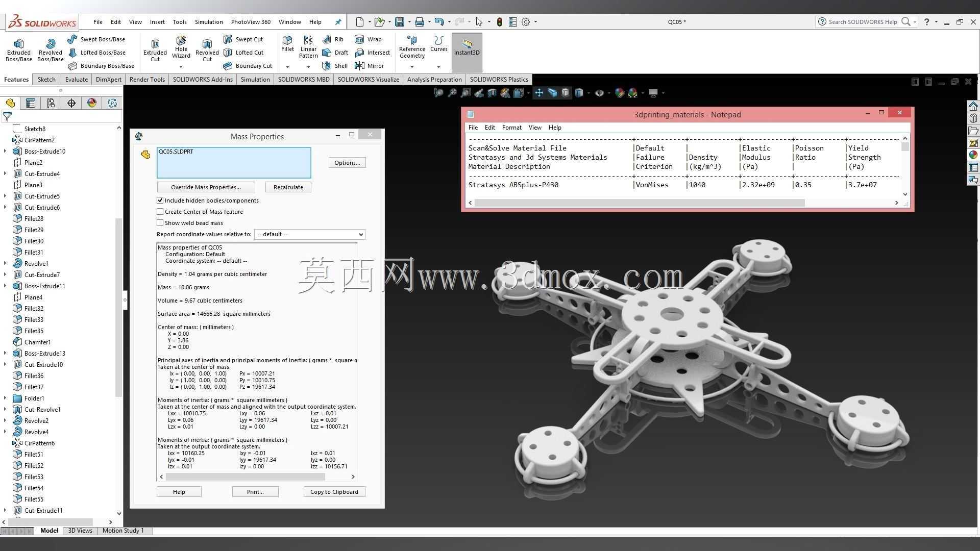This screenshot has width=980, height=551.
Task: Open the Fillet dropdown arrow
Action: (287, 67)
